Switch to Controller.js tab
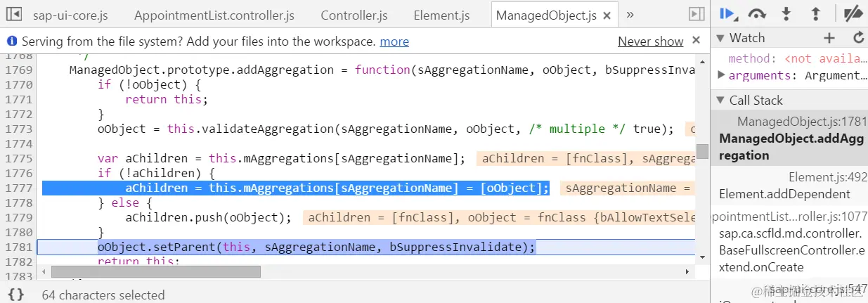The width and height of the screenshot is (868, 303). coord(354,15)
